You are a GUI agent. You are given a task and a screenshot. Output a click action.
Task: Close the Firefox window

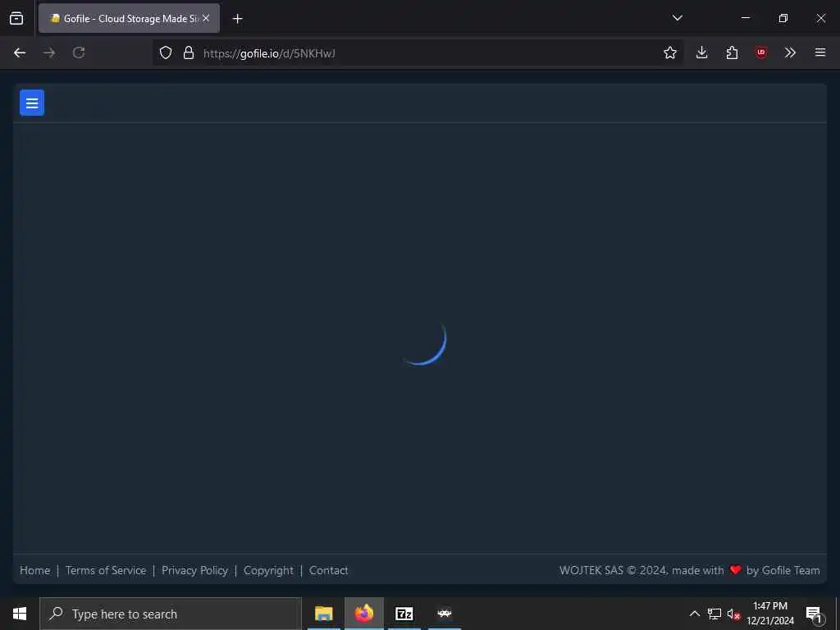[x=820, y=18]
